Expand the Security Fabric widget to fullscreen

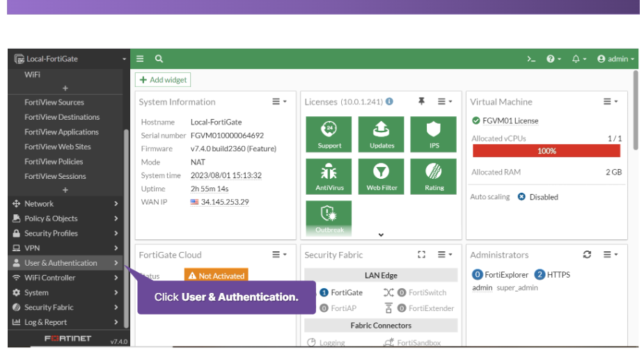click(x=421, y=255)
